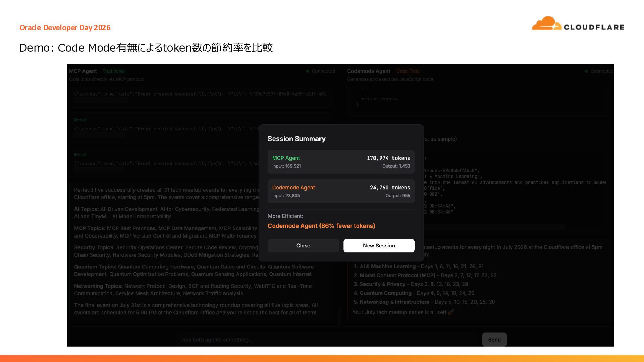
Task: Click the MCP Agent connected status dot
Action: click(308, 71)
